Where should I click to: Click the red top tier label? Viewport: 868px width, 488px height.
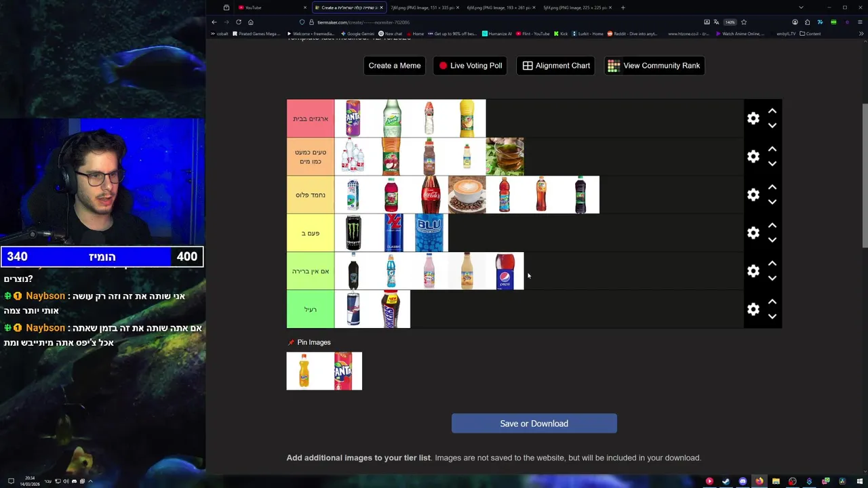(x=311, y=119)
